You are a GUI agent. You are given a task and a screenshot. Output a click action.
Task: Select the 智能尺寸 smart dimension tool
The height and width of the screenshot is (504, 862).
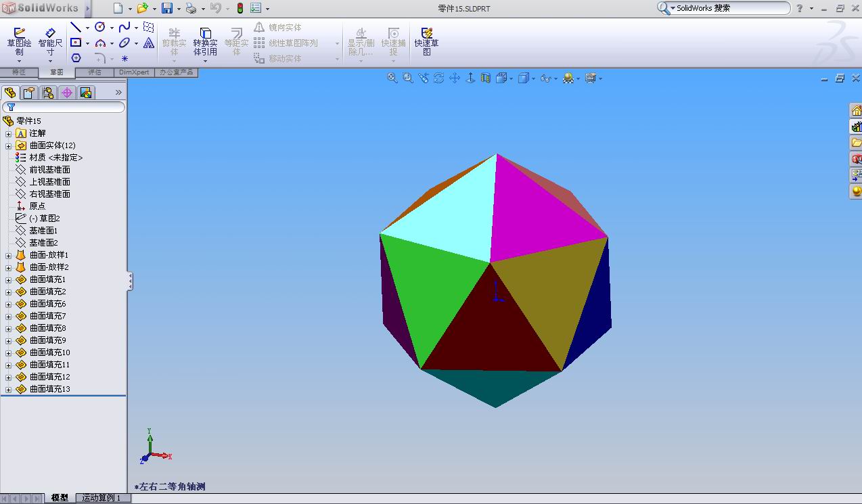coord(50,42)
